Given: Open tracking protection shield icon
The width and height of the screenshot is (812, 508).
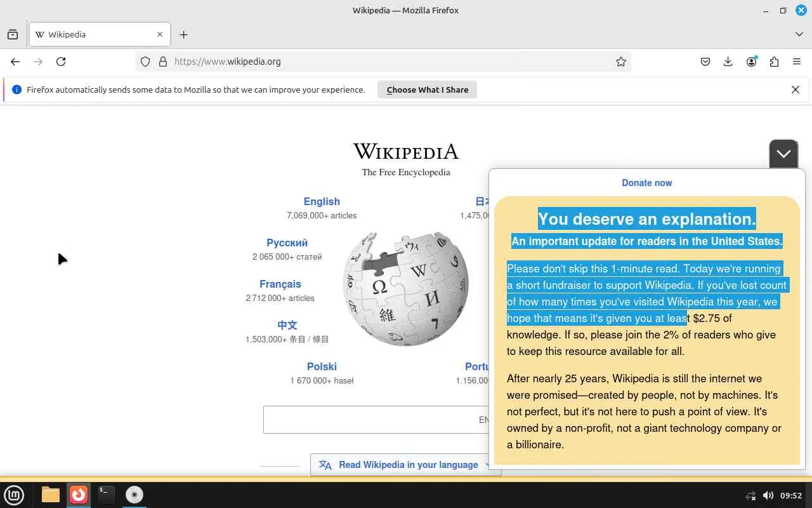Looking at the screenshot, I should tap(145, 62).
